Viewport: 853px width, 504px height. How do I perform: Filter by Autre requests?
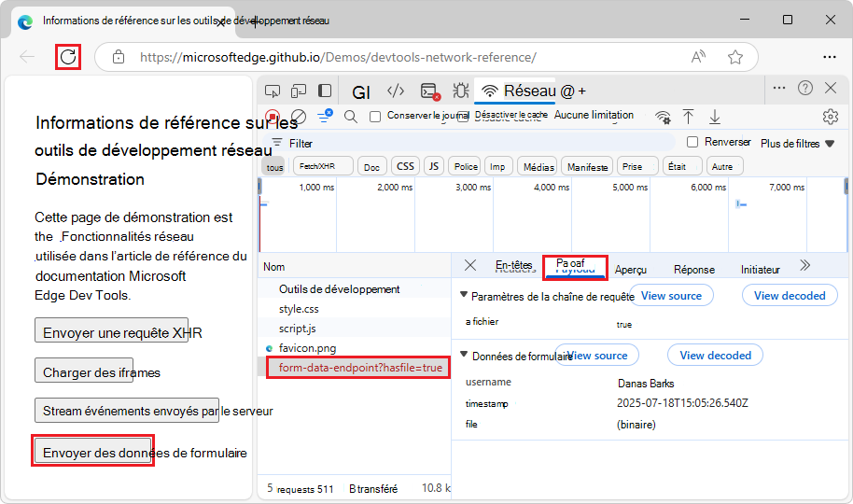pos(725,166)
